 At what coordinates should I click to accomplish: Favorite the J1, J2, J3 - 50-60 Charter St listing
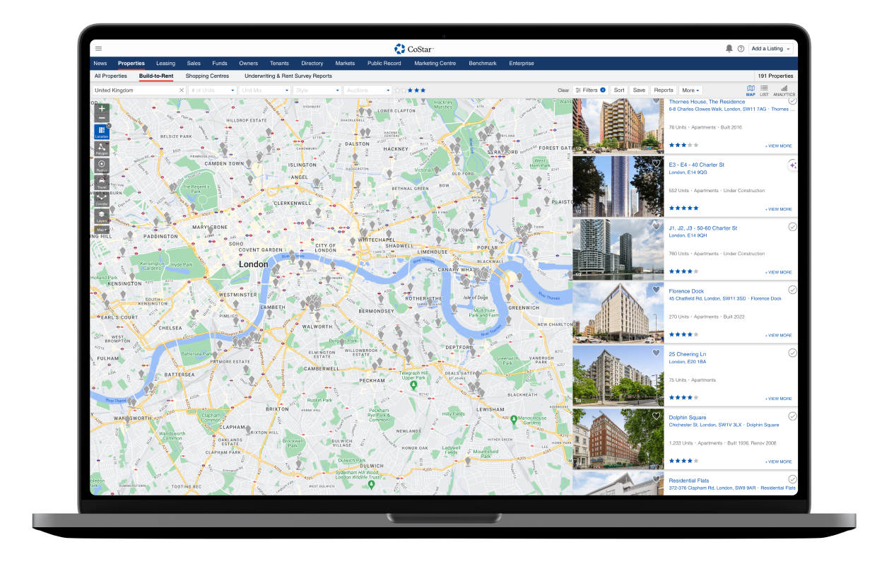click(656, 227)
